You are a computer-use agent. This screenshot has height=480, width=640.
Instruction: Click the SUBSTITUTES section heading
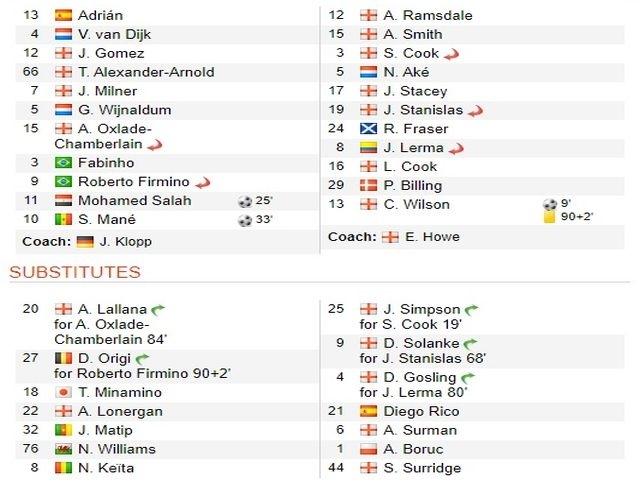[x=75, y=272]
